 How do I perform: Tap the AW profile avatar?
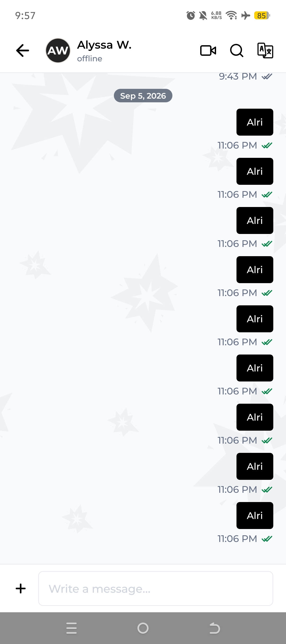point(58,50)
